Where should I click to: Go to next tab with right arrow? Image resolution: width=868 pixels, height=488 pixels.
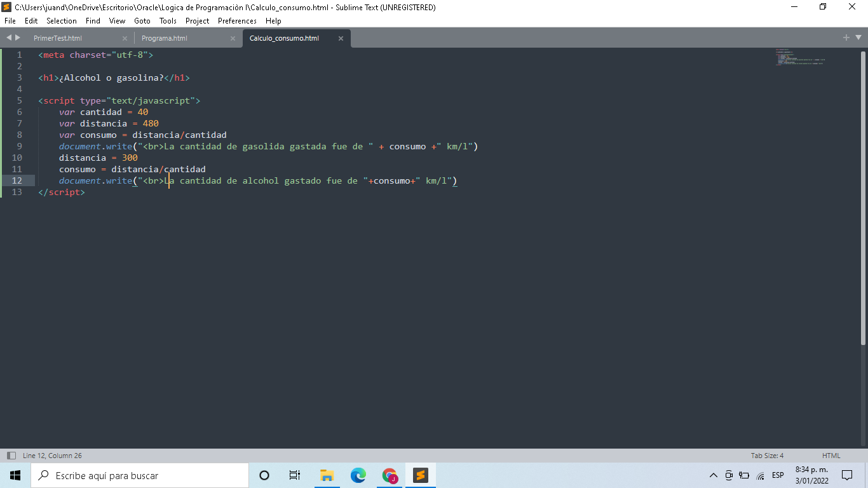(x=18, y=38)
